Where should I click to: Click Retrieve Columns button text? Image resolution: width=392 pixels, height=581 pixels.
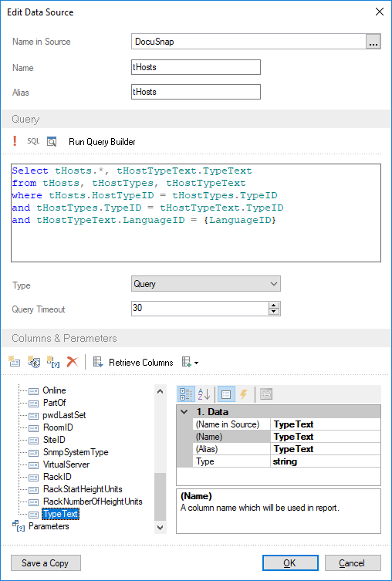[140, 363]
